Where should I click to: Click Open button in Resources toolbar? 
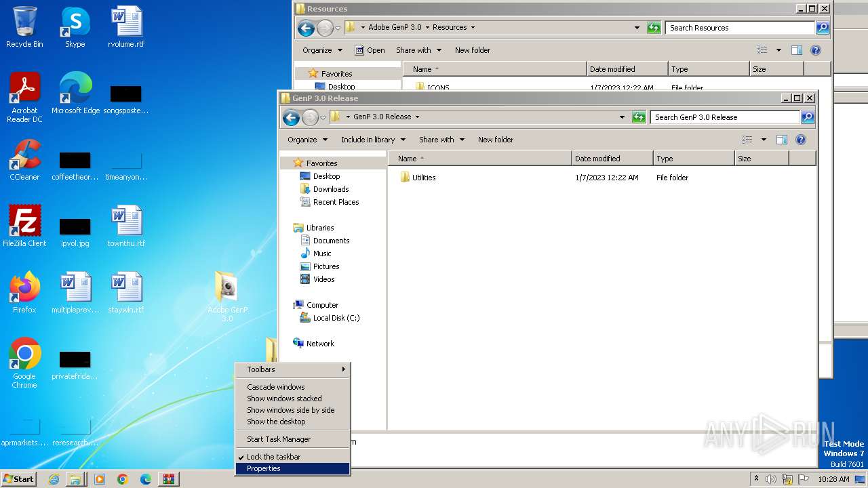(370, 50)
